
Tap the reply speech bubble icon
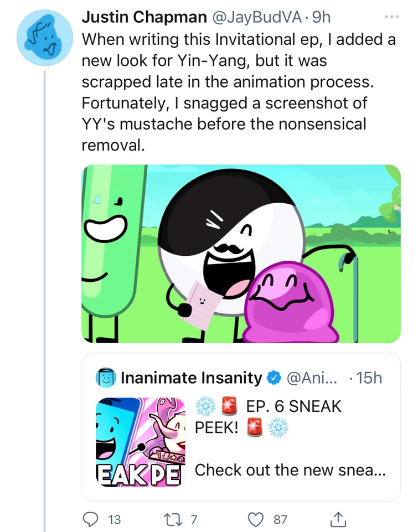pyautogui.click(x=90, y=519)
